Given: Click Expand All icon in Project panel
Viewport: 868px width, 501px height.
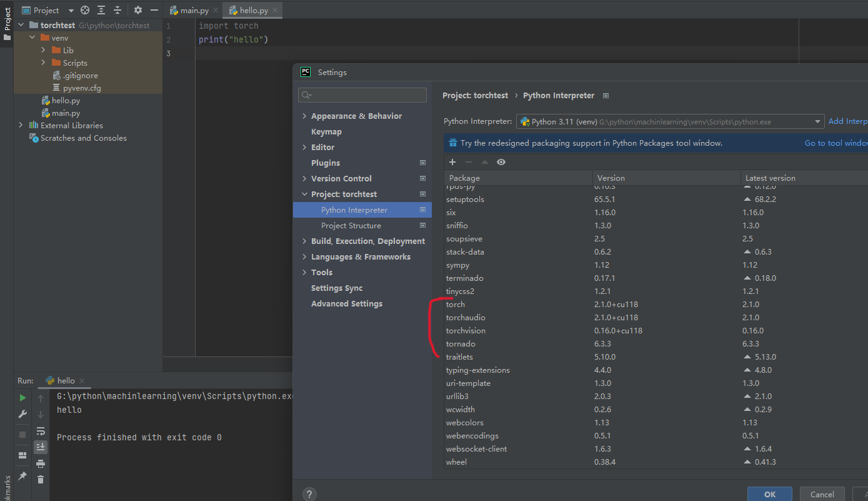Looking at the screenshot, I should (x=101, y=10).
